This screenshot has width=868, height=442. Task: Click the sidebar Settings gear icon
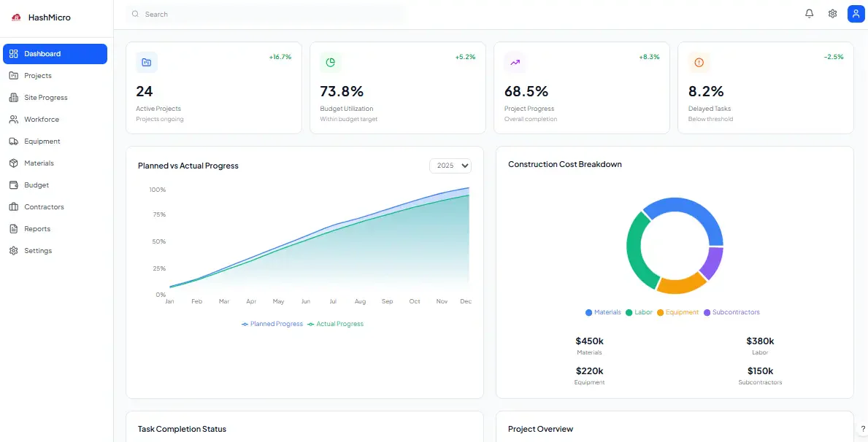[14, 251]
